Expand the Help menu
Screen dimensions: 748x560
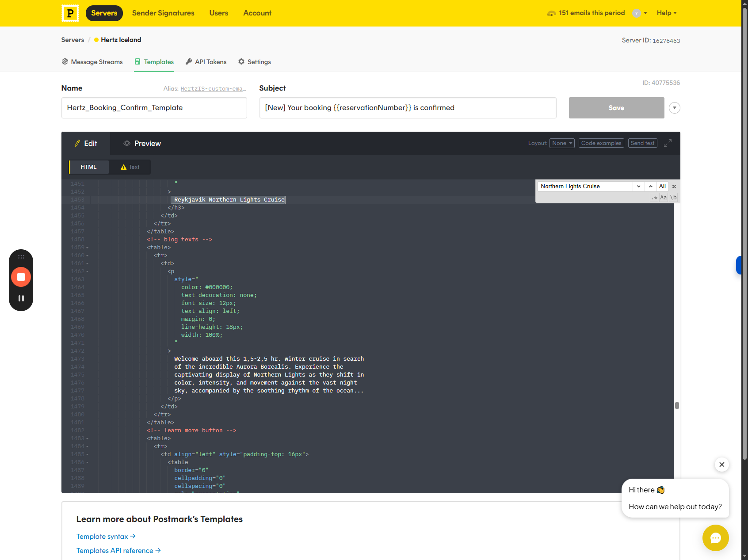click(667, 13)
